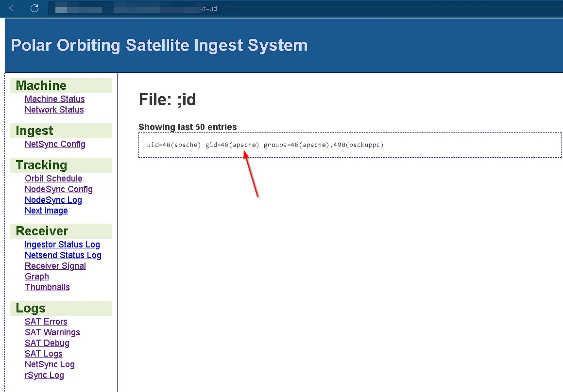
Task: Select the Next Image link
Action: 46,211
